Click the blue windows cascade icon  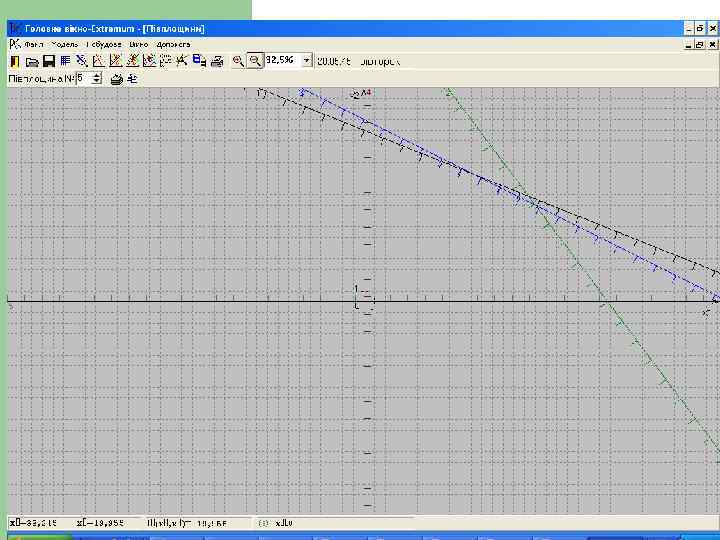pyautogui.click(x=199, y=61)
